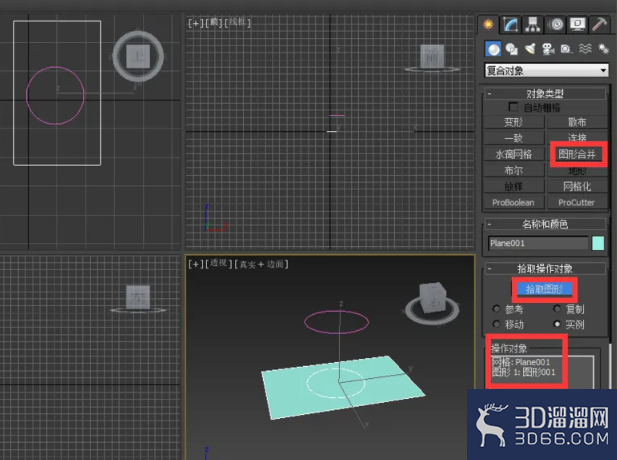Open the cyan object color swatch

point(598,243)
